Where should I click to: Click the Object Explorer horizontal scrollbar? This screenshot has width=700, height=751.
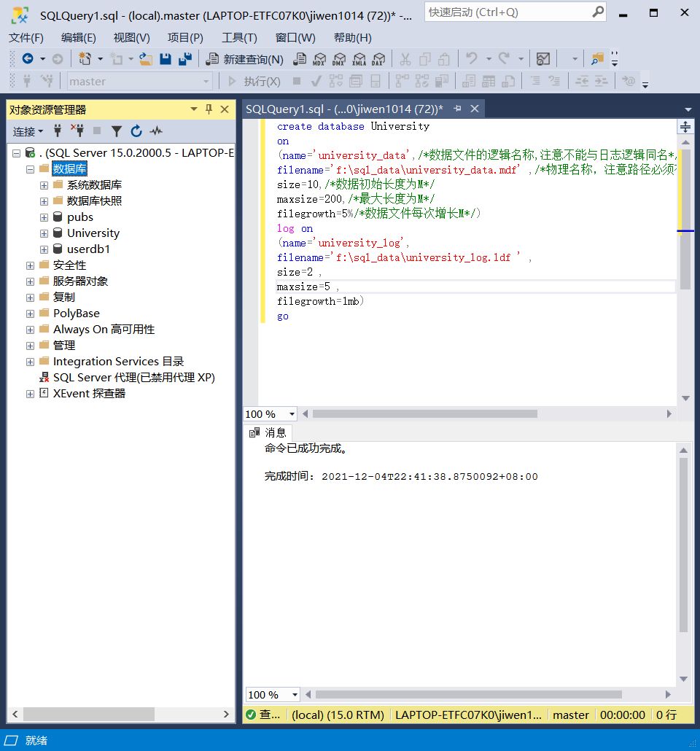tap(89, 714)
